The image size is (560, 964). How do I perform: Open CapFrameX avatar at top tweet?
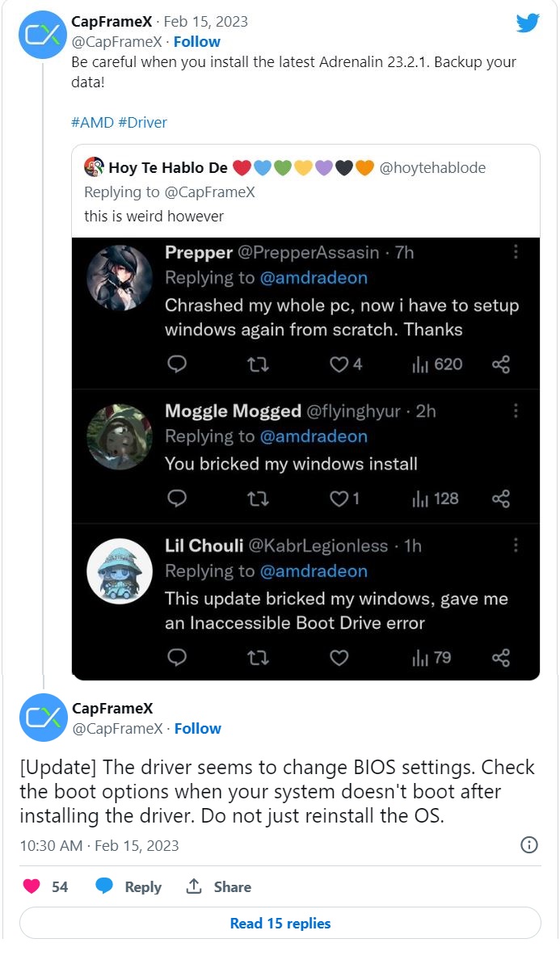(42, 35)
